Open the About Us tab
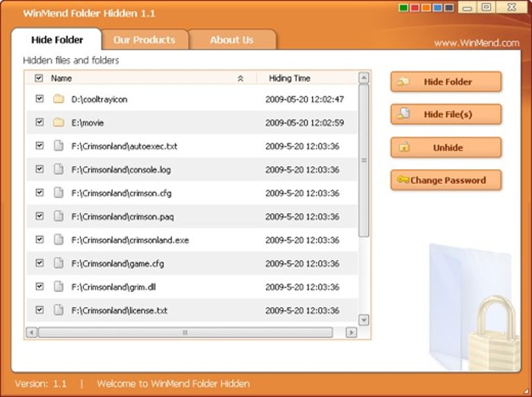This screenshot has height=397, width=532. [232, 39]
